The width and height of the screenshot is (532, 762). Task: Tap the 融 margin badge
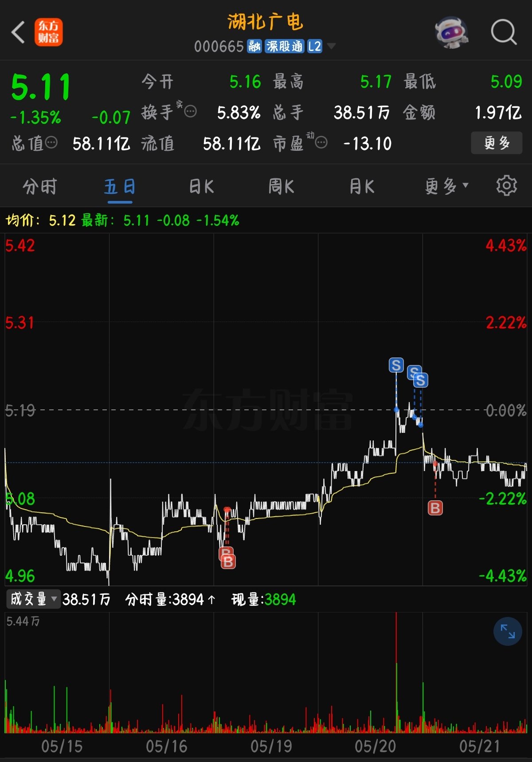pyautogui.click(x=254, y=46)
